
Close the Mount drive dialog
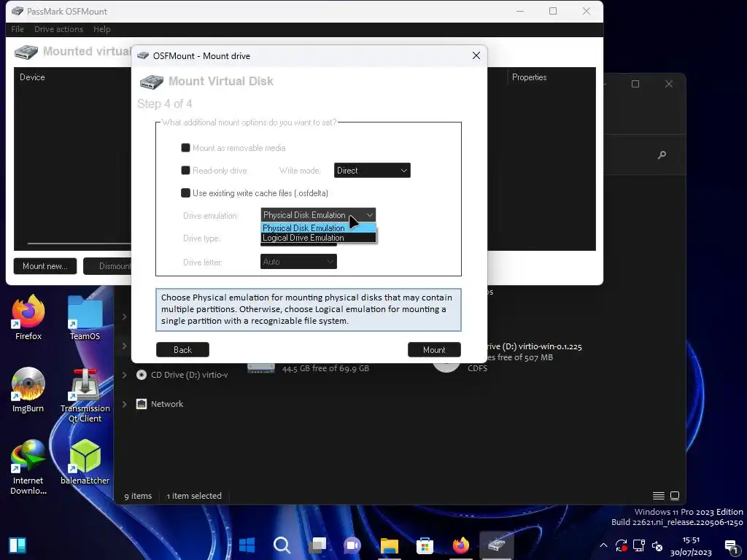(x=476, y=55)
